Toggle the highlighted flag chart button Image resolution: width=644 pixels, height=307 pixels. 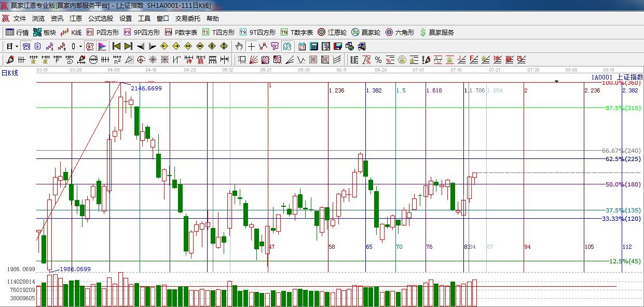click(102, 46)
